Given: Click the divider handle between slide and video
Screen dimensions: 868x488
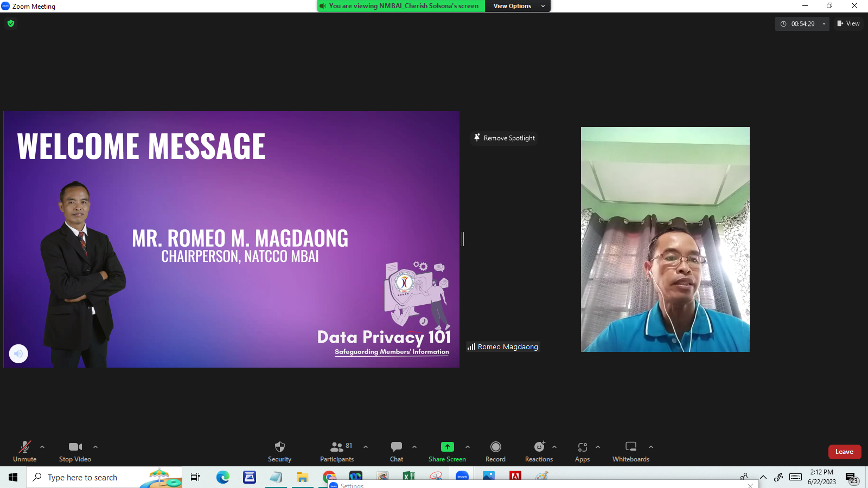Looking at the screenshot, I should coord(463,239).
